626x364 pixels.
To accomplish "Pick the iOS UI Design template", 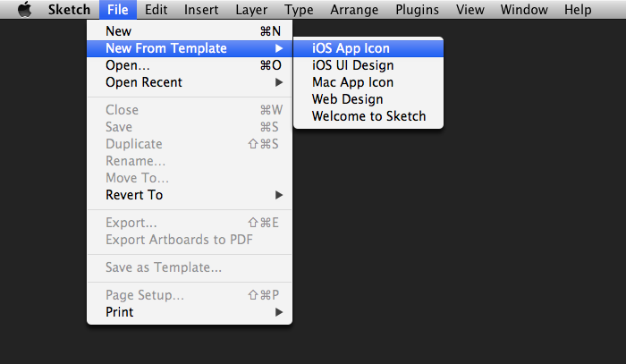I will coord(368,65).
